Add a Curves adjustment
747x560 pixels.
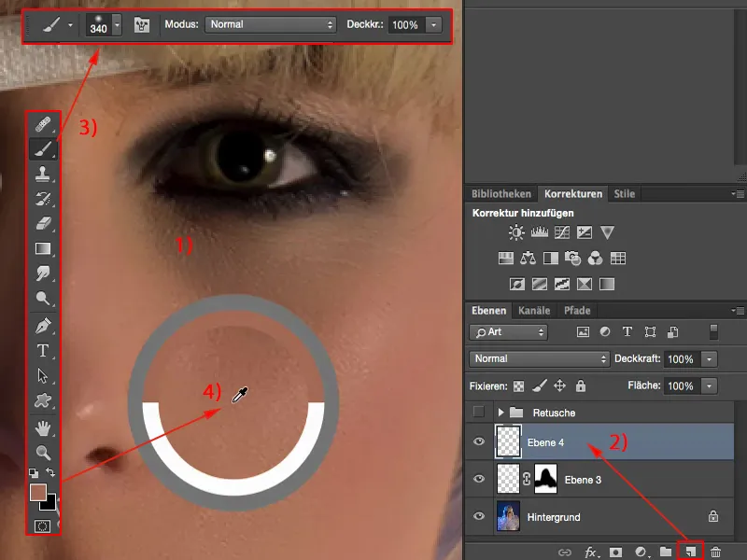click(x=562, y=232)
